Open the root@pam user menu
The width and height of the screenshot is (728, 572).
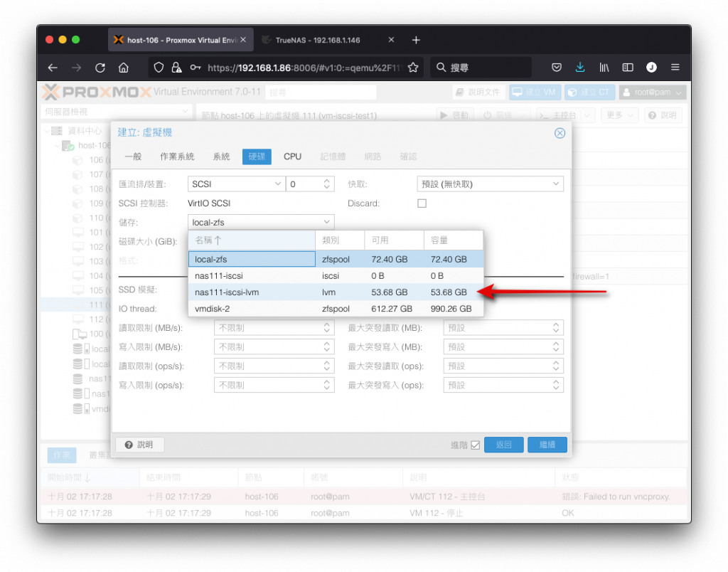[x=653, y=92]
